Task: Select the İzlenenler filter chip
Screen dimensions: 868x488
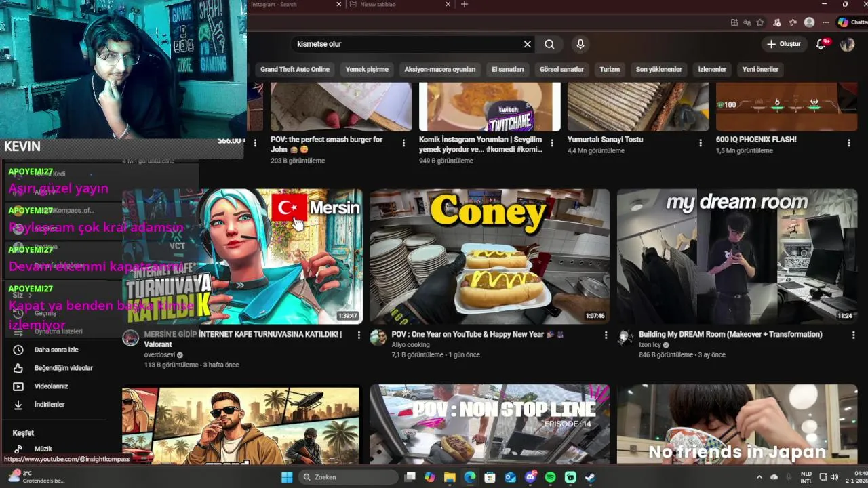Action: (712, 69)
